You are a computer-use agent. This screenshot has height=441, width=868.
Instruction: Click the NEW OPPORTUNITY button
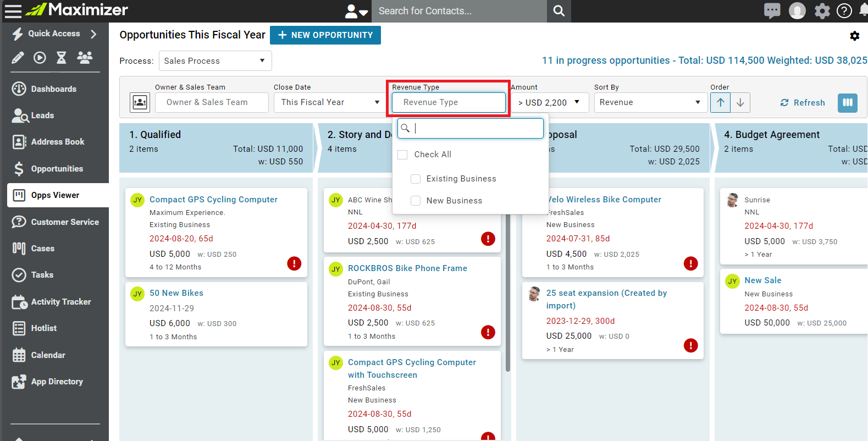(x=325, y=35)
